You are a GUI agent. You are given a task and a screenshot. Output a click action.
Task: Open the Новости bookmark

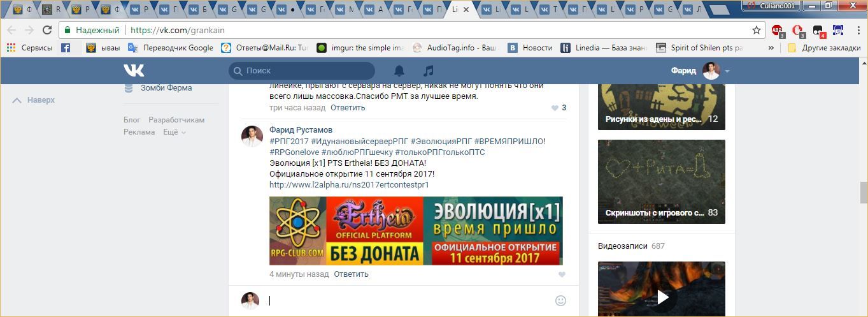(x=530, y=48)
